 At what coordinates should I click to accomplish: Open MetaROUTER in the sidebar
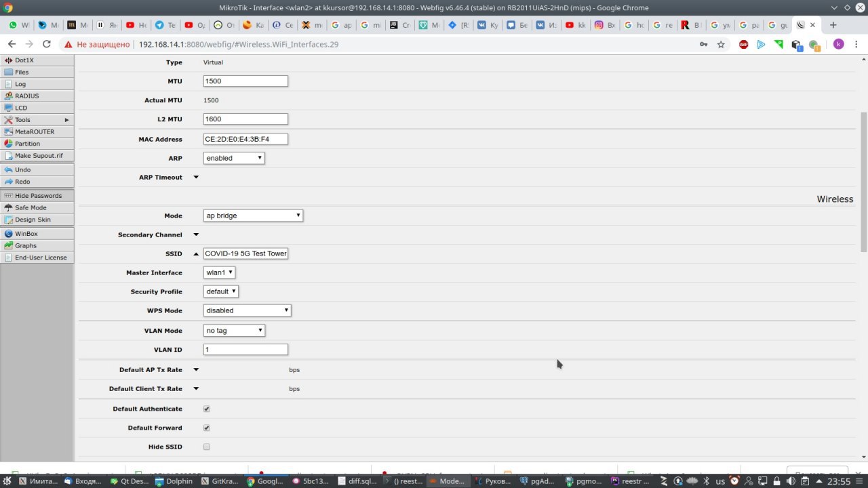37,131
